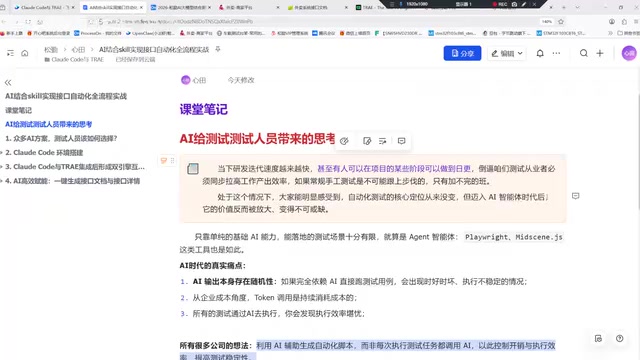640x360 pixels.
Task: Open the help question-mark icon
Action: tap(620, 338)
